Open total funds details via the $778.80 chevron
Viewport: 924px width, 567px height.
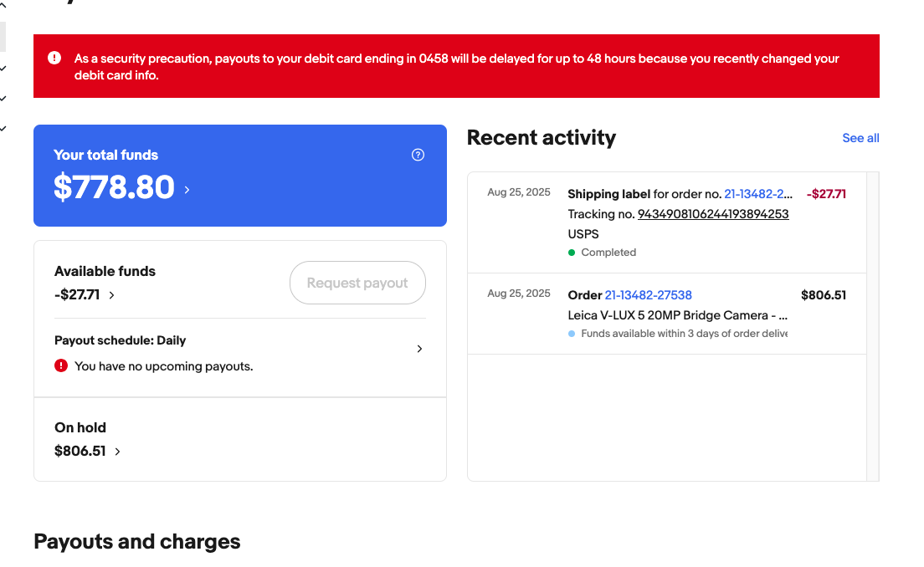(x=187, y=190)
